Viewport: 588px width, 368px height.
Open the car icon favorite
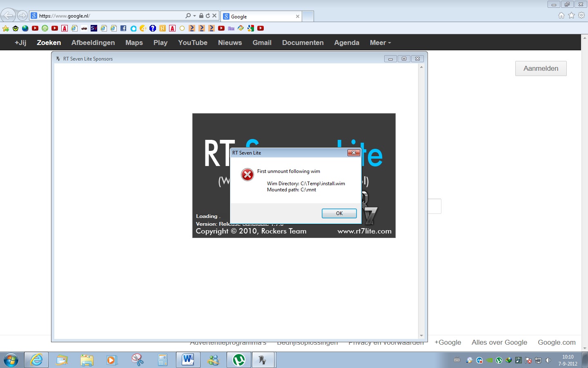pos(84,28)
